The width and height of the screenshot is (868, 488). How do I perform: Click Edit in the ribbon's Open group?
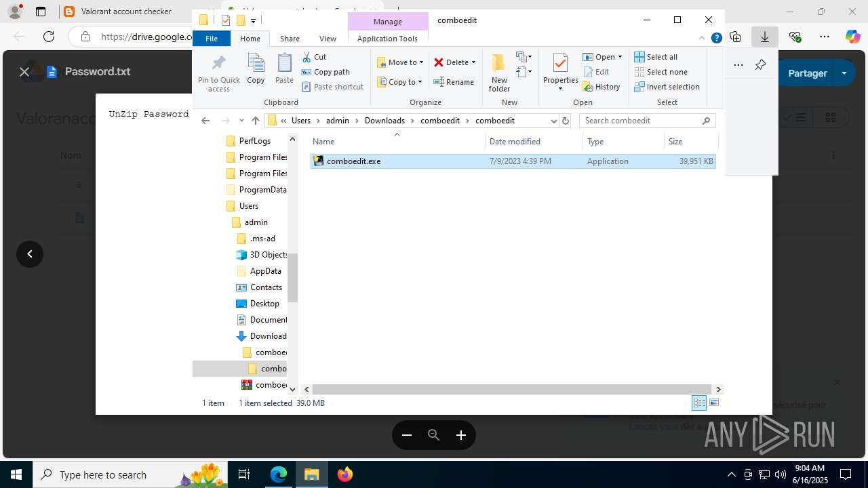[x=596, y=72]
